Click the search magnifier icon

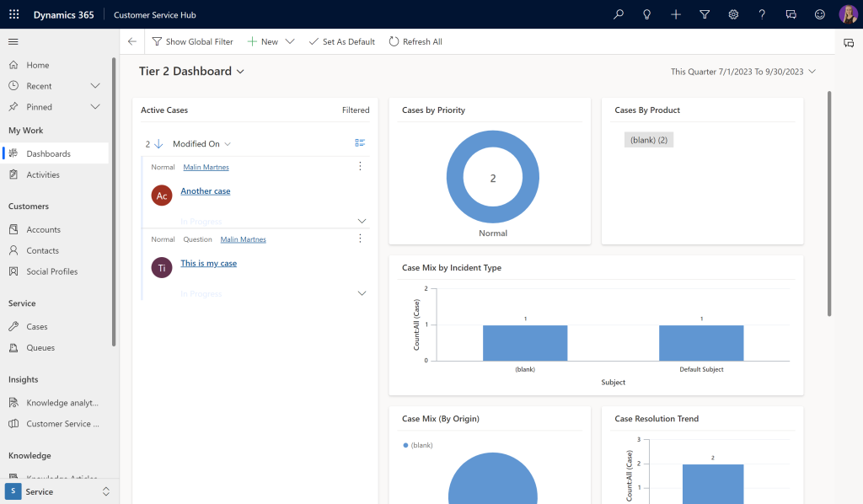point(619,14)
